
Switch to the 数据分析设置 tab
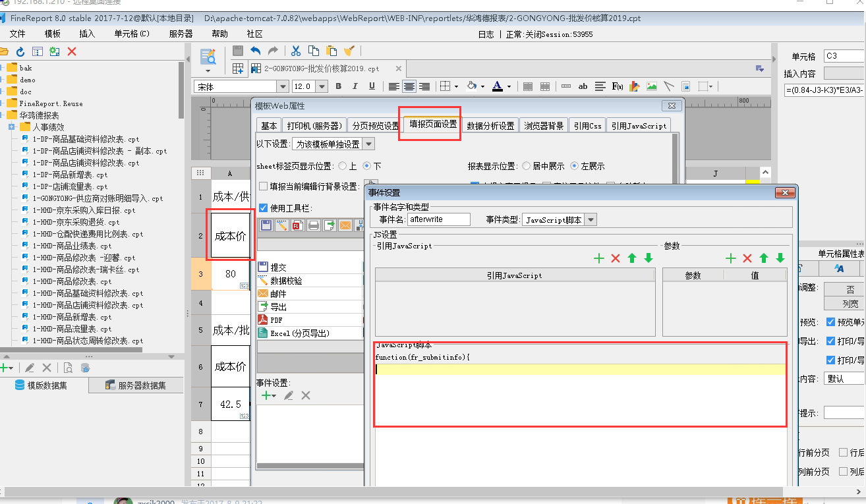490,125
